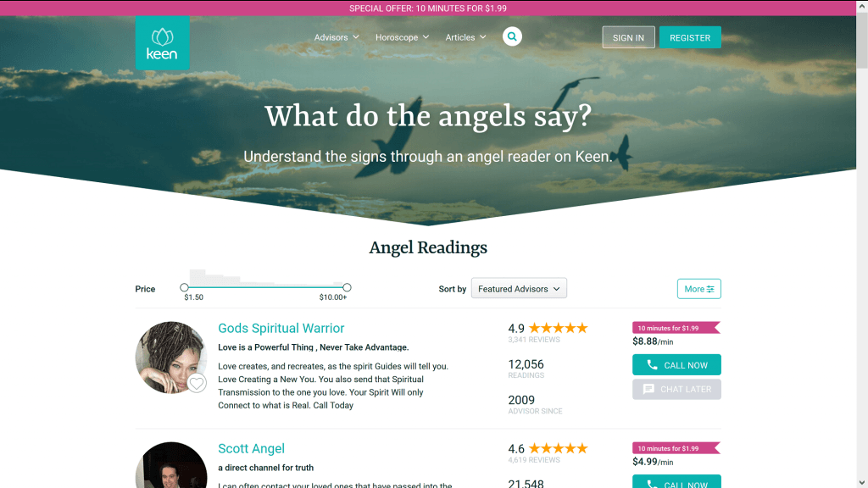868x488 pixels.
Task: Open the Articles dropdown menu
Action: coord(465,37)
